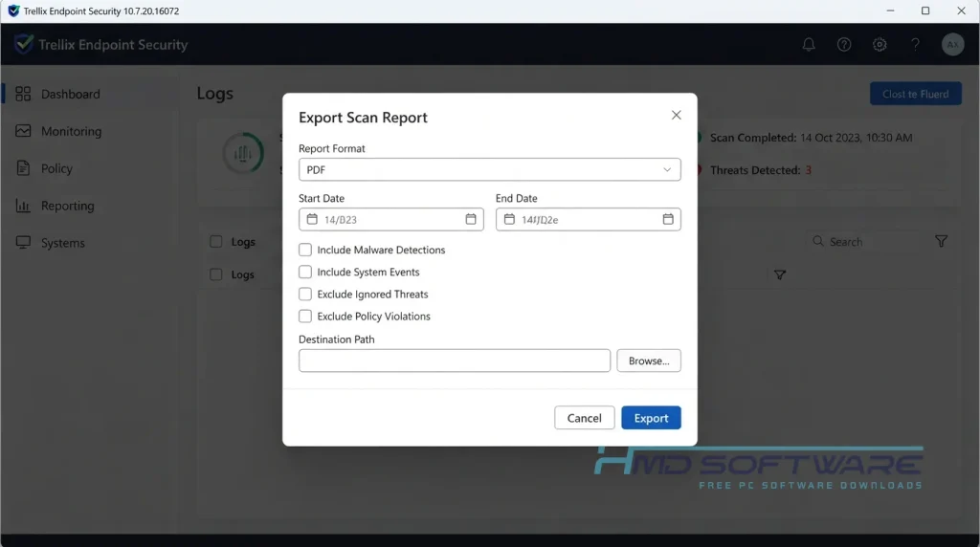Click the Destination Path text field
This screenshot has height=547, width=980.
(x=455, y=361)
